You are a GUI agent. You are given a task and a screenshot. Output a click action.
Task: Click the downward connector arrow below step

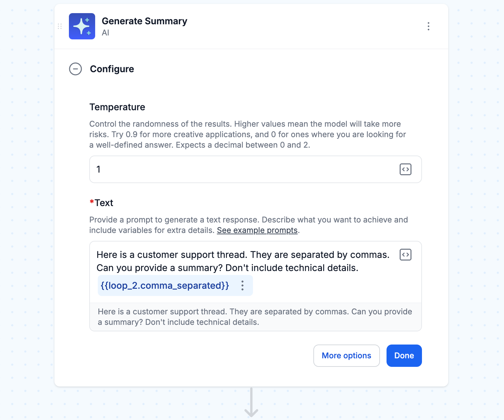pyautogui.click(x=251, y=402)
